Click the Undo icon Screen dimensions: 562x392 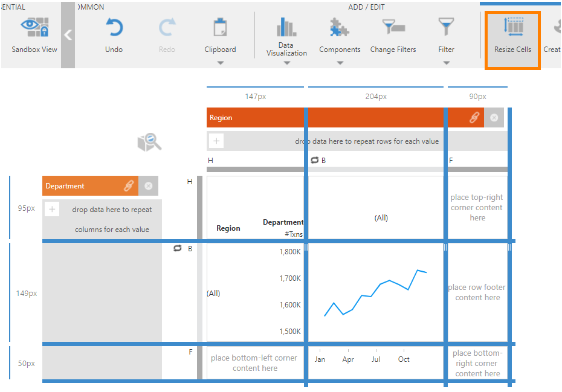pyautogui.click(x=114, y=27)
